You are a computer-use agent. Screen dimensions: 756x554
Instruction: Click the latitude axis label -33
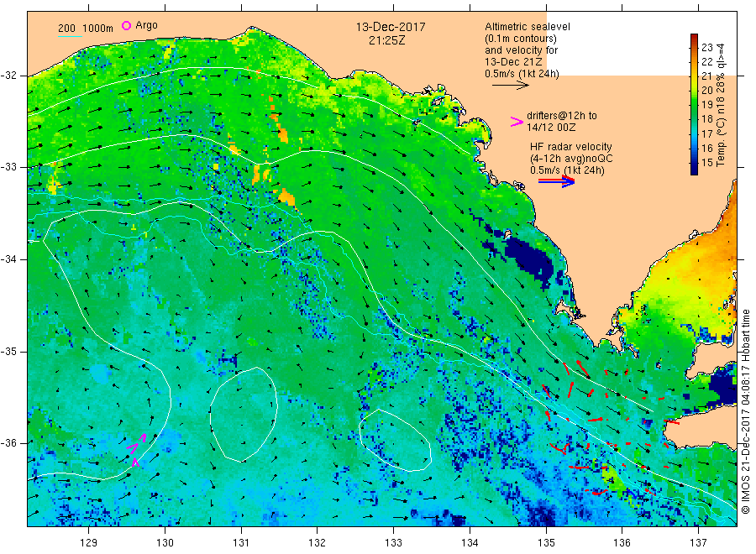point(8,167)
